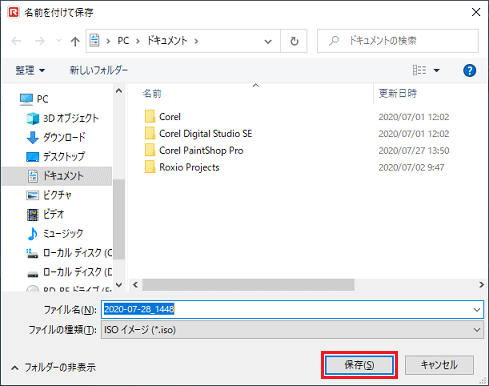
Task: Click the ドキュメントの検索 search box
Action: pos(398,41)
